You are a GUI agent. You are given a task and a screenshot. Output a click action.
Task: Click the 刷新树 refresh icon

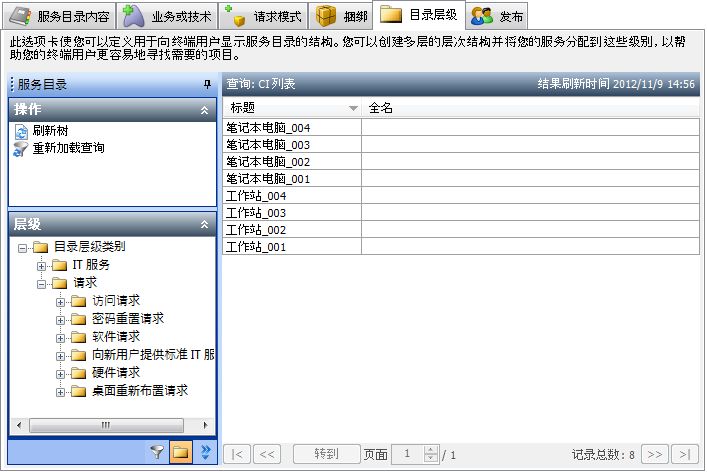(x=21, y=132)
